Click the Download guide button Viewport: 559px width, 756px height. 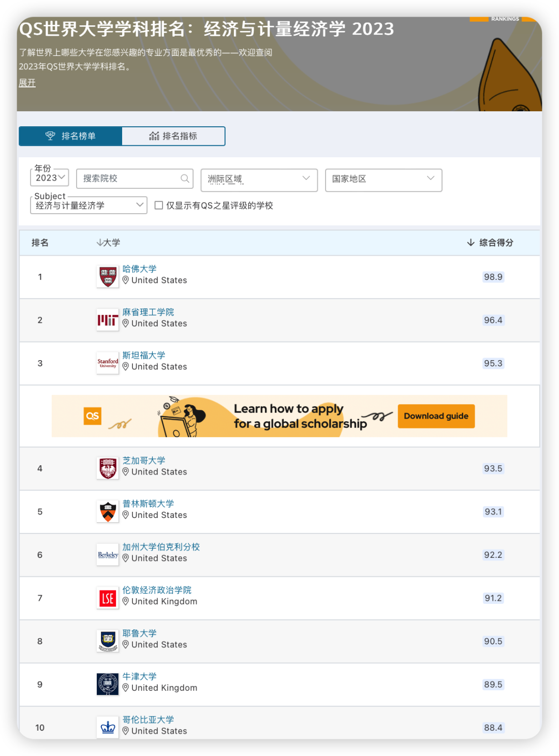pos(436,416)
